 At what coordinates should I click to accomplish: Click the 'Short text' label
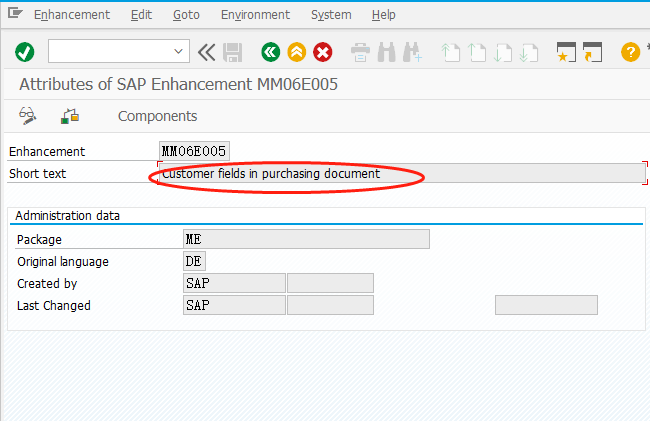point(37,174)
